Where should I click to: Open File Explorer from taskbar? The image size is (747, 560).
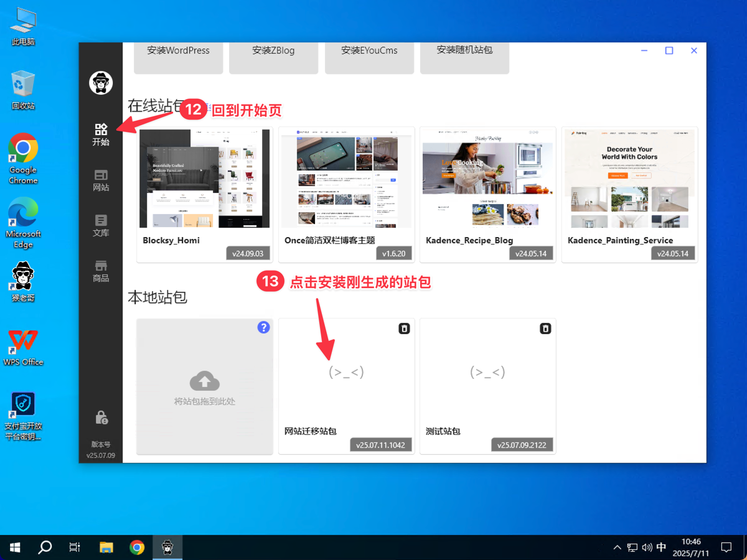point(106,548)
